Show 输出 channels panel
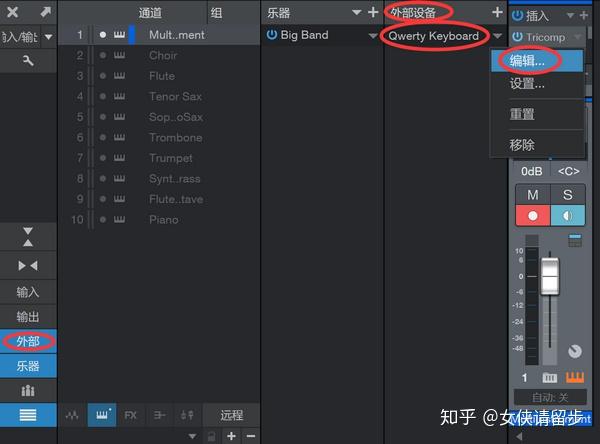Screen dimensions: 600x444 (x=28, y=317)
